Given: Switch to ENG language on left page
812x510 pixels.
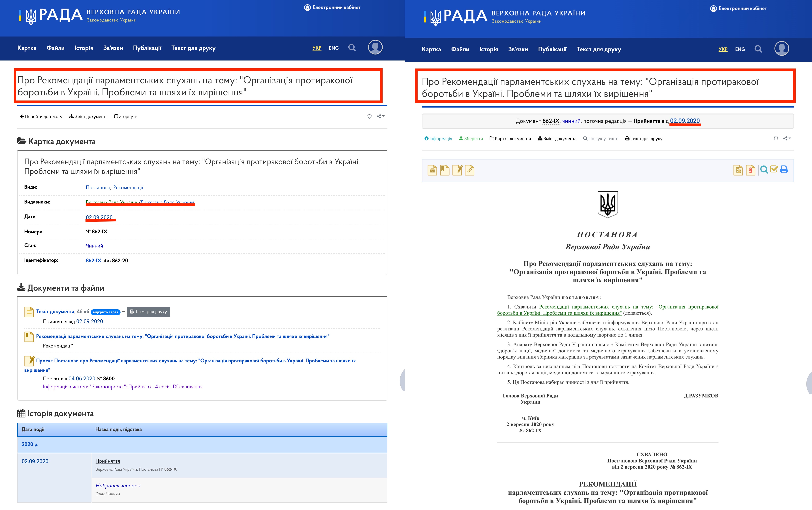Looking at the screenshot, I should tap(334, 48).
